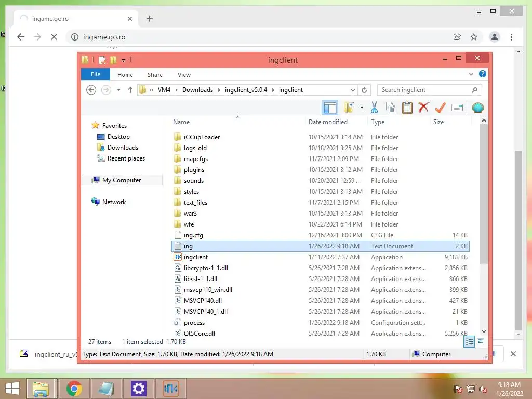Screen dimensions: 532x399
Task: Click the file list vertical scrollbar
Action: [x=484, y=194]
